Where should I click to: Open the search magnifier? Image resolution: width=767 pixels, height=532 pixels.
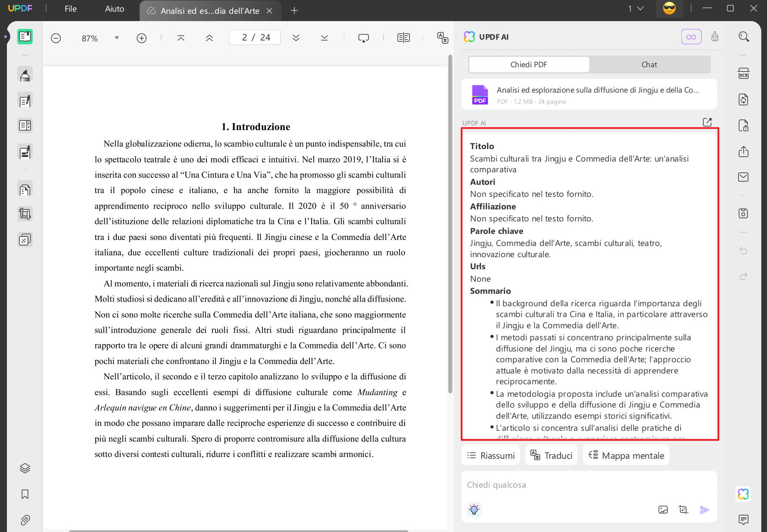[x=744, y=37]
